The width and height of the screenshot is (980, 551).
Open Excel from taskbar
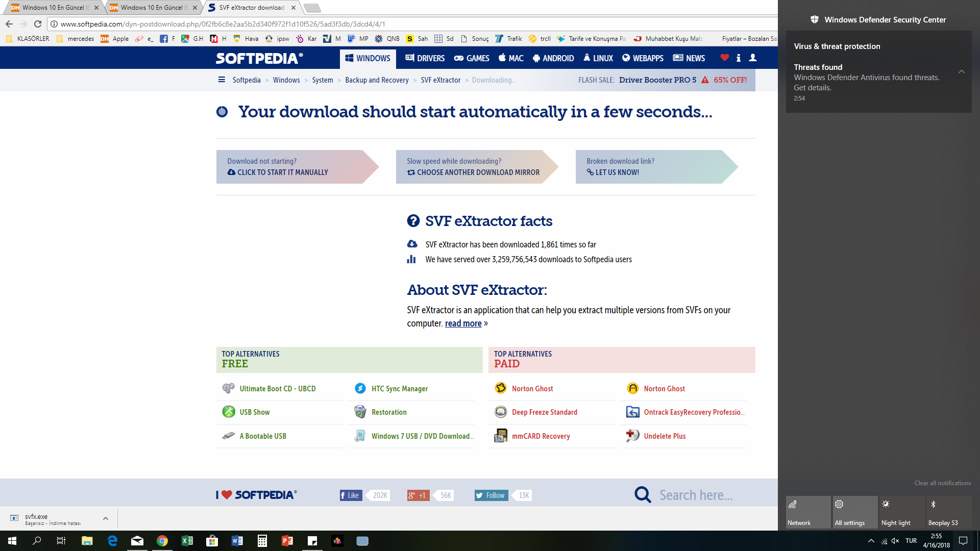point(187,541)
